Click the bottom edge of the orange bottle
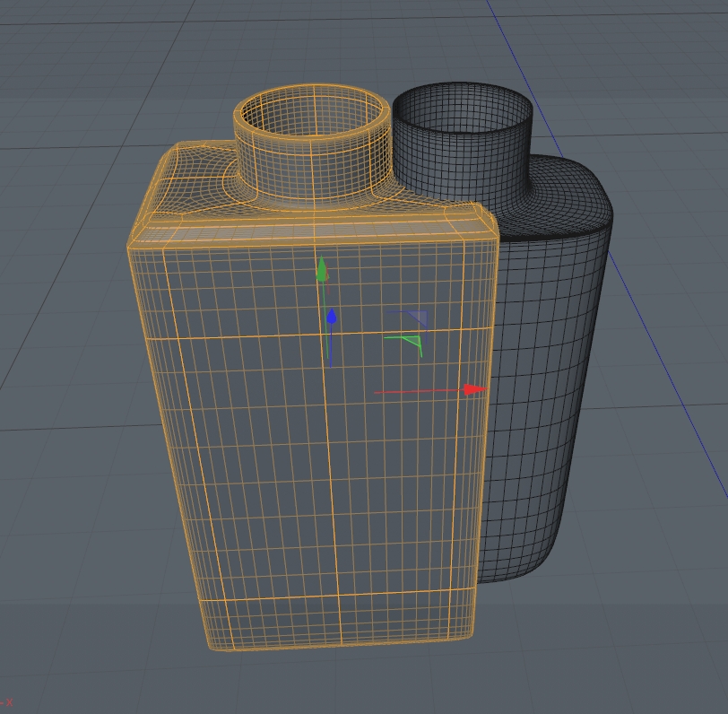This screenshot has width=728, height=714. [341, 644]
